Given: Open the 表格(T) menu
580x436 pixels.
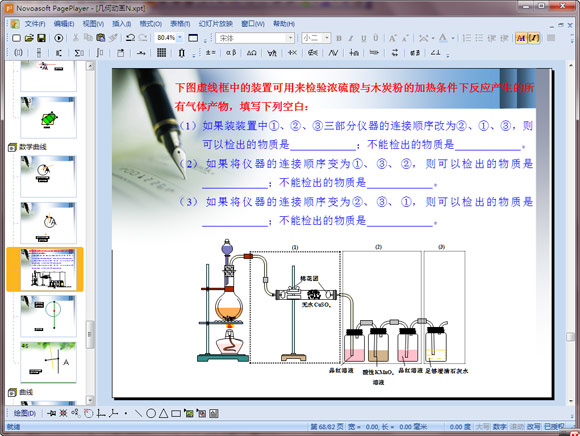Looking at the screenshot, I should pyautogui.click(x=180, y=24).
